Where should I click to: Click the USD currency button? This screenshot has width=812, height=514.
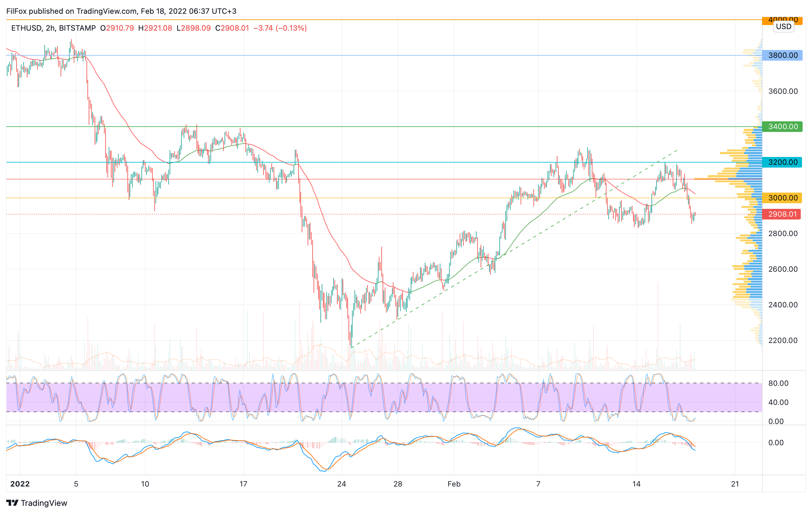tap(783, 27)
